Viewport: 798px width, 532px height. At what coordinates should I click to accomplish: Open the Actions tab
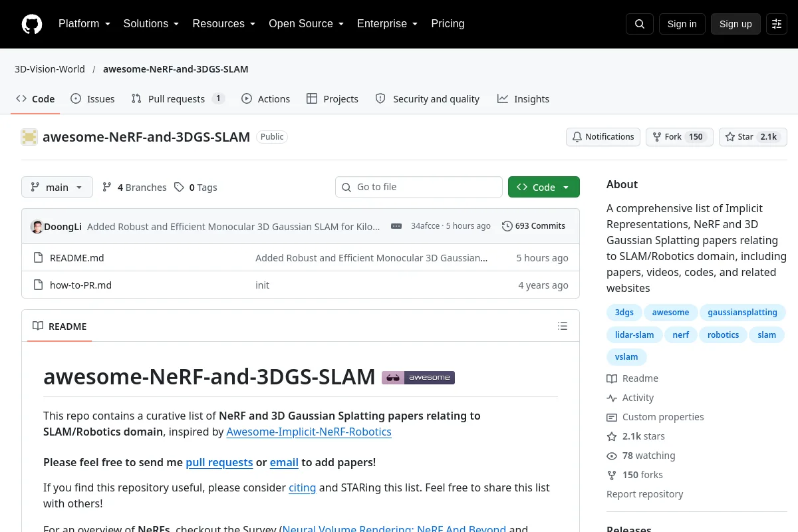265,99
